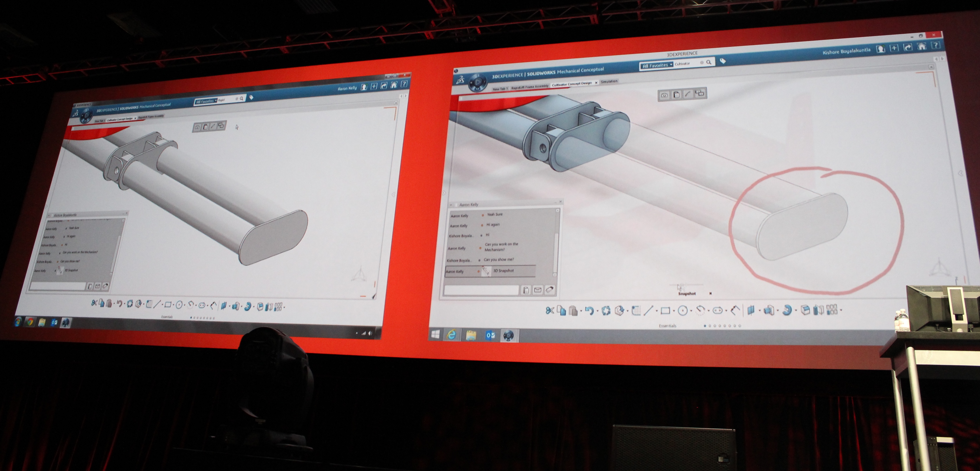Open RapidLift Frame Assembly tab in Kishore's window
Screen dimensions: 980x471
(x=530, y=87)
